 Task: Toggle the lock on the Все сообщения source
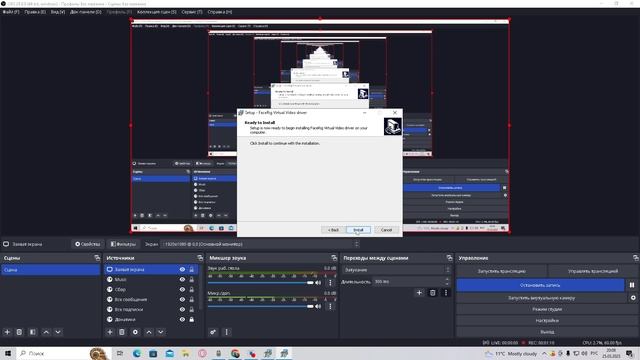(191, 299)
